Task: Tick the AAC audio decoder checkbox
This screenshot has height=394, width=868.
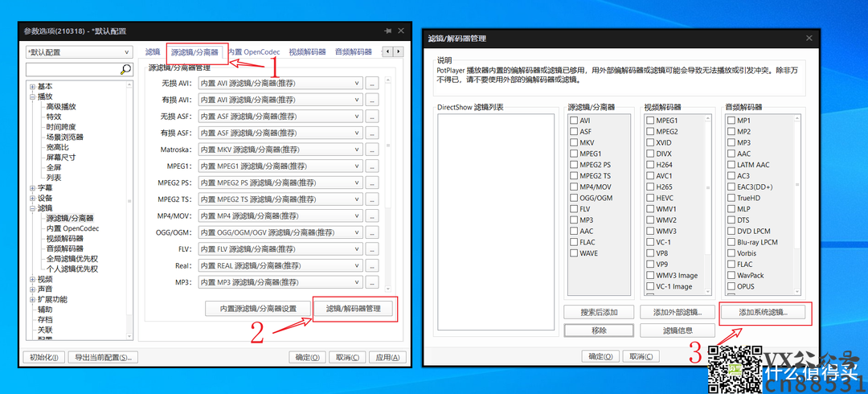Action: tap(731, 154)
